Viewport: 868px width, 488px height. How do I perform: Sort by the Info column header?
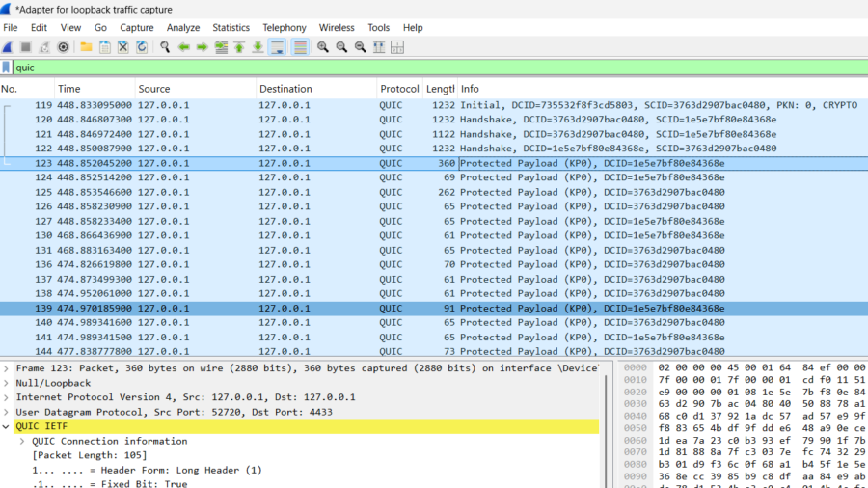click(663, 89)
